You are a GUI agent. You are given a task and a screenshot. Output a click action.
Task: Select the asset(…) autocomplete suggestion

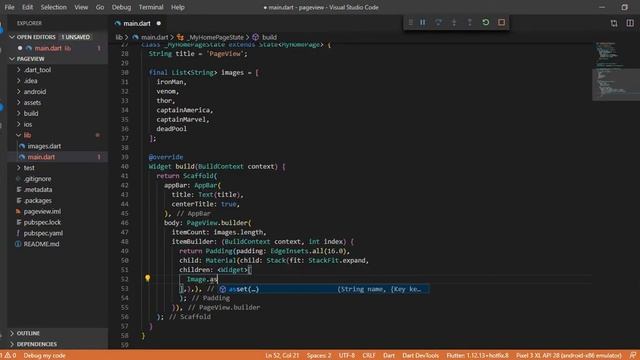[x=323, y=289]
